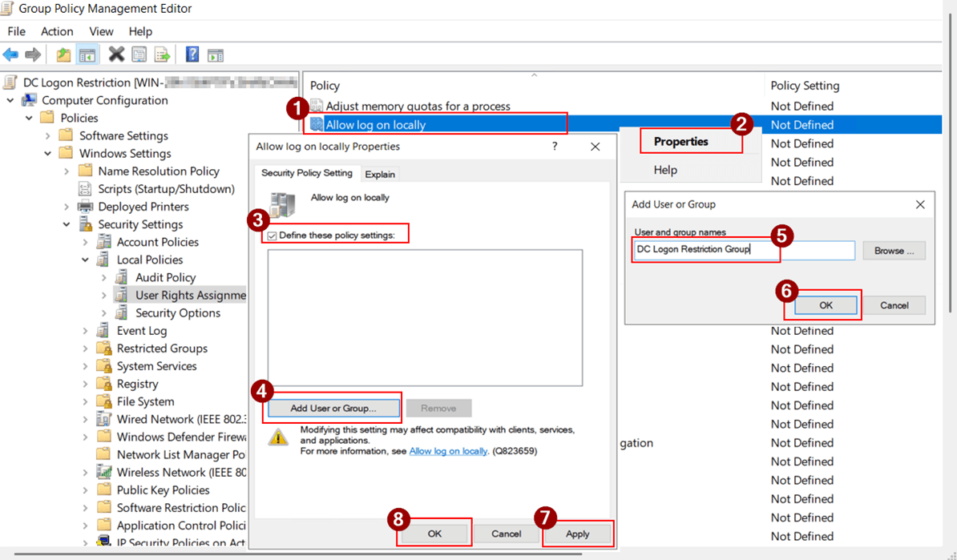Click the Restricted Groups folder icon

pos(104,348)
